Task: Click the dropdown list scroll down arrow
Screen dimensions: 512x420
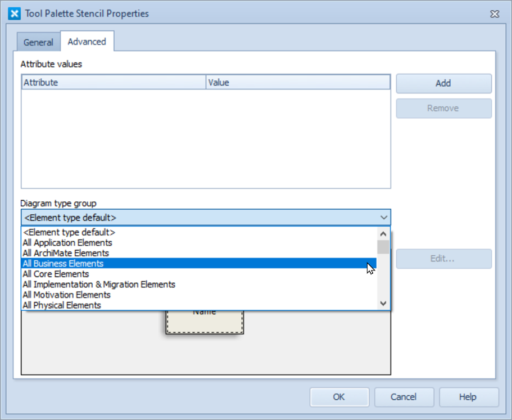Action: 383,304
